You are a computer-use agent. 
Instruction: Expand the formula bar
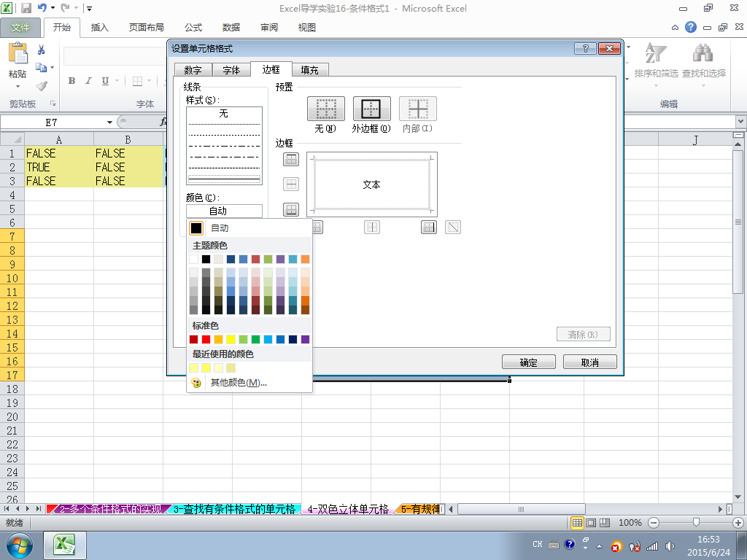(741, 122)
